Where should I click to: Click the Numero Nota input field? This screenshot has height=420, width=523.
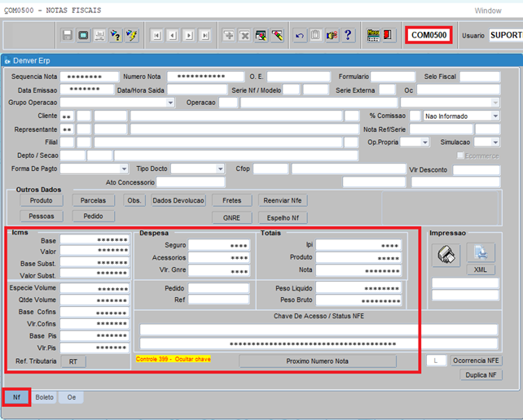[200, 77]
